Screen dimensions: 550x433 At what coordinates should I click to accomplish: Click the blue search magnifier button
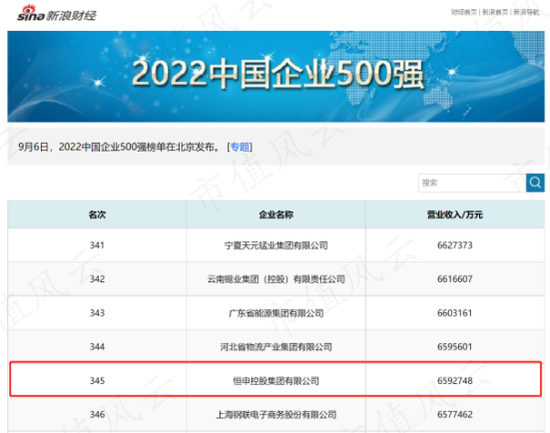click(x=535, y=182)
